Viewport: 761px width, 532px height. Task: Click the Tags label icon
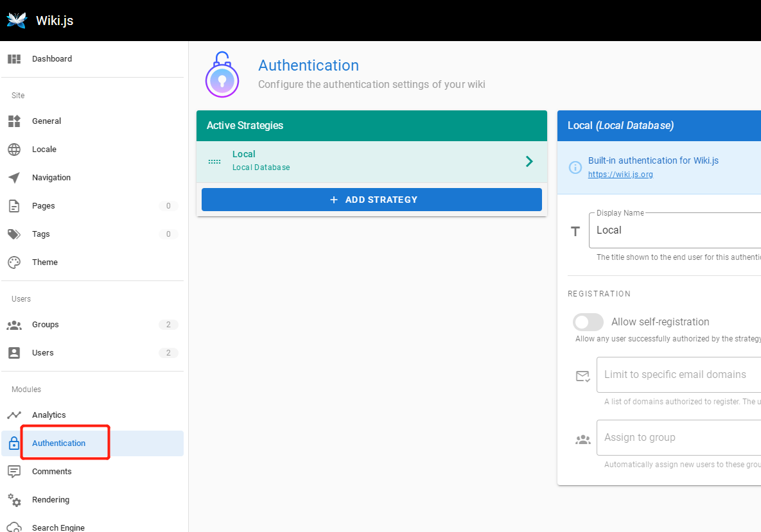pos(14,234)
